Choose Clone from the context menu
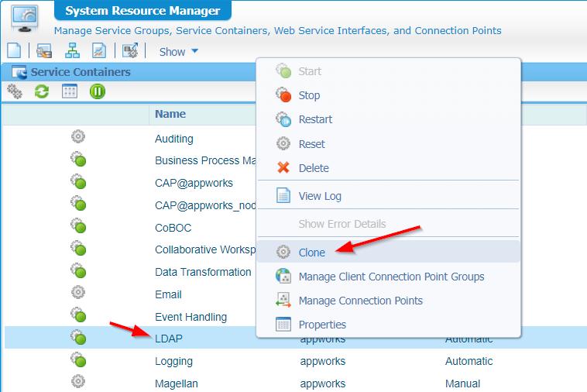 [311, 253]
